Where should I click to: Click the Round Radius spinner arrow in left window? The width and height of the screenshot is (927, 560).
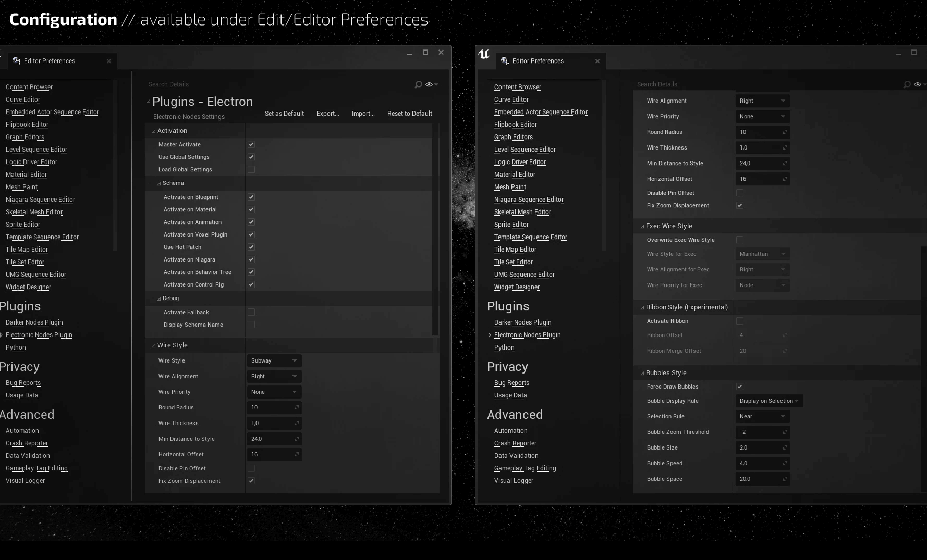point(297,407)
